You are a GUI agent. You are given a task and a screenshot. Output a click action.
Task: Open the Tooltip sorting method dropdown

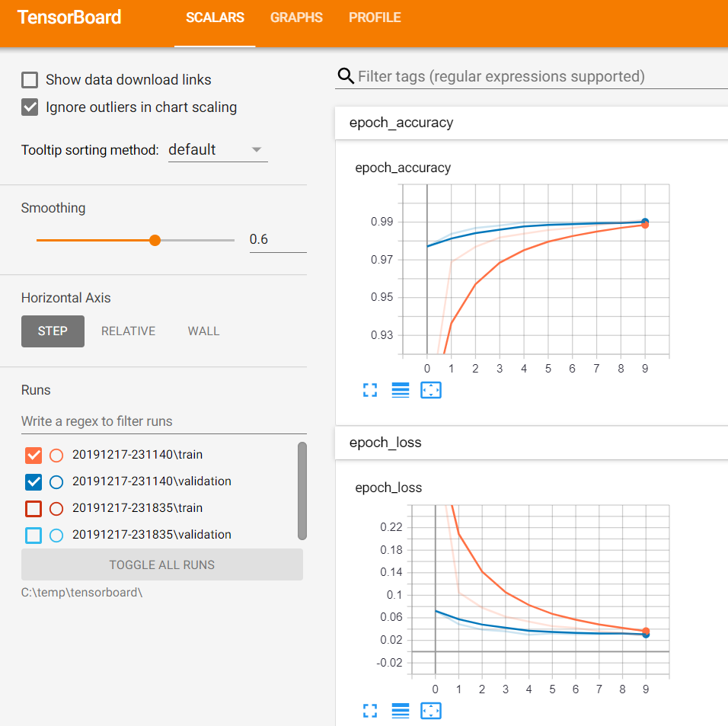[x=218, y=149]
